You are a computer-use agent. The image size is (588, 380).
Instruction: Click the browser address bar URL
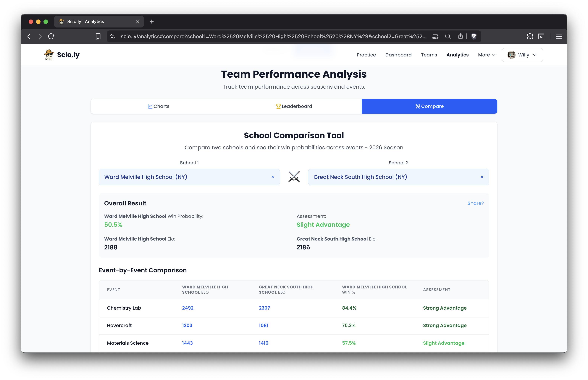273,37
